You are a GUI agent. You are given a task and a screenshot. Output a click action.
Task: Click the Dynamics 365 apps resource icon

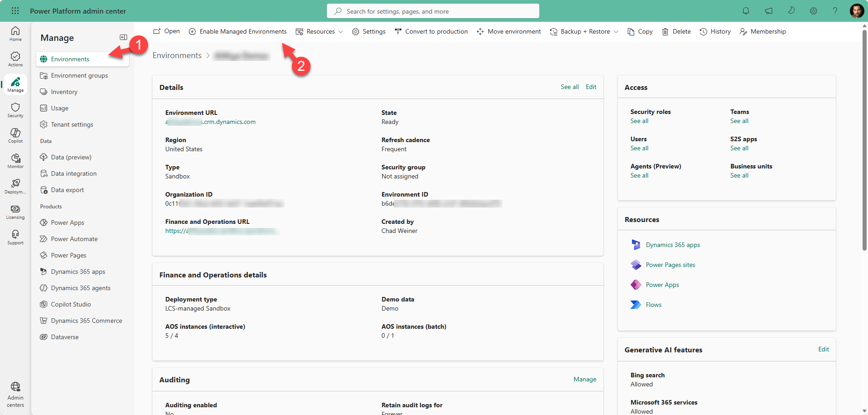coord(636,245)
